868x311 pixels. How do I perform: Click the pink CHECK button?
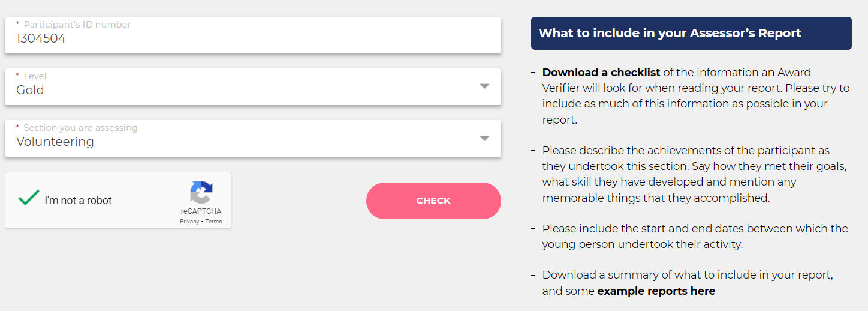433,201
